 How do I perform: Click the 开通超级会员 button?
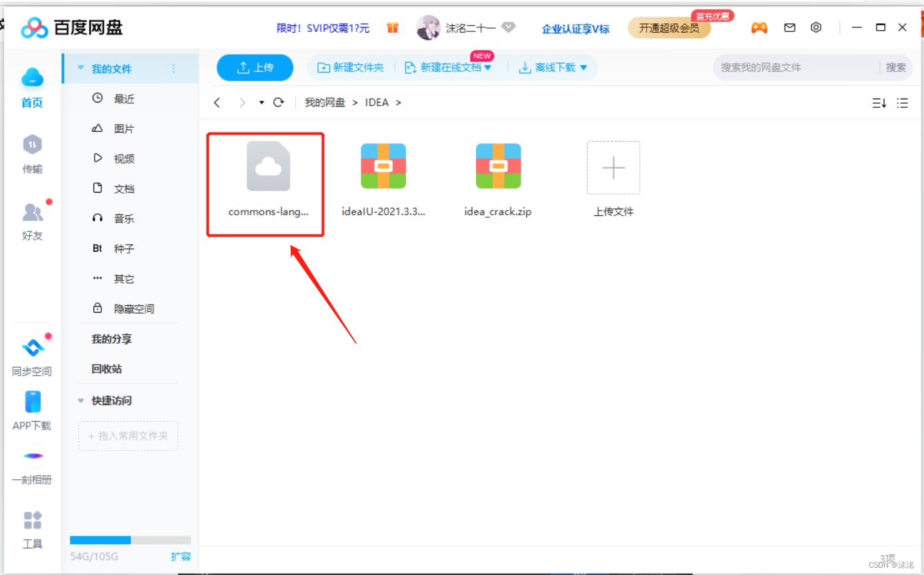[x=669, y=28]
